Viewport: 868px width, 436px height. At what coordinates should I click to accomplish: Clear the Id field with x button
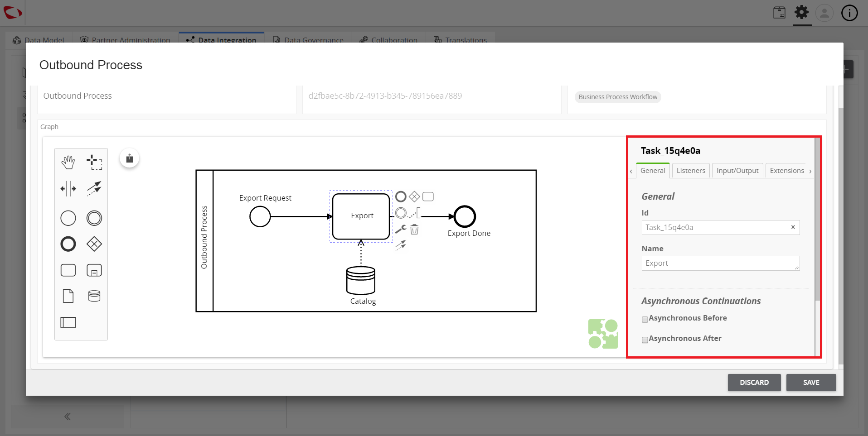(x=793, y=227)
